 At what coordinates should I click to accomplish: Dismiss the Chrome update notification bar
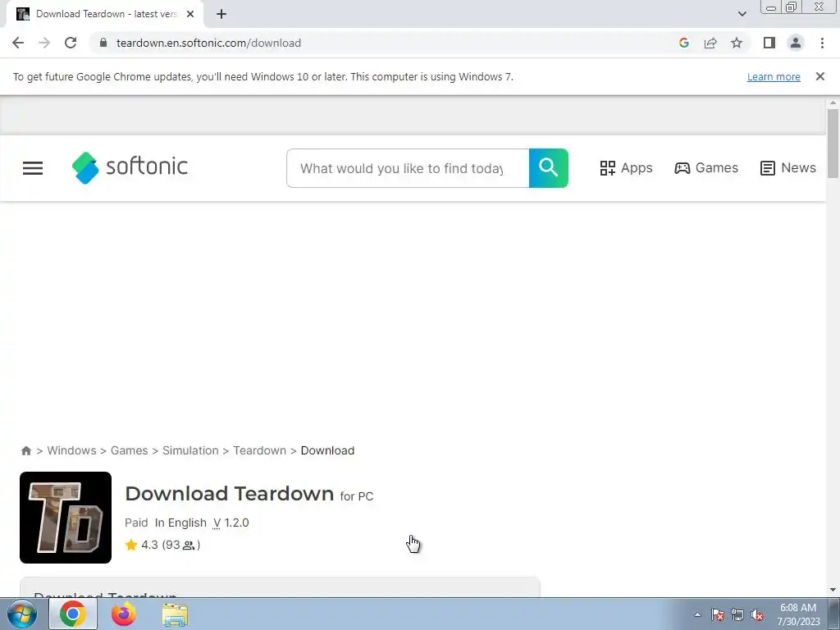click(820, 76)
